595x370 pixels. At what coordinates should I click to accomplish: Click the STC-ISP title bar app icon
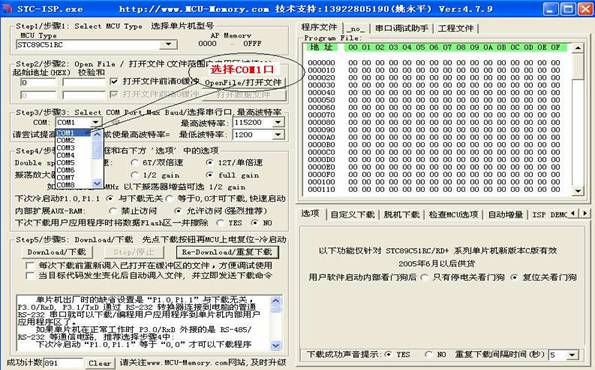click(8, 8)
